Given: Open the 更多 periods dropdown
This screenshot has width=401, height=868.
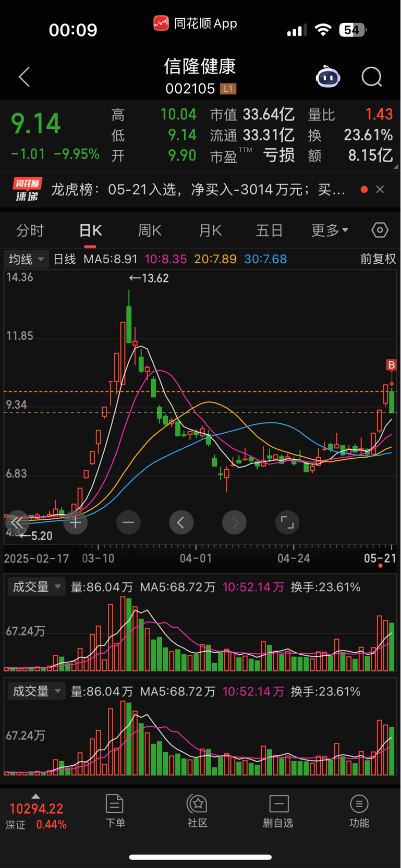Looking at the screenshot, I should point(330,230).
